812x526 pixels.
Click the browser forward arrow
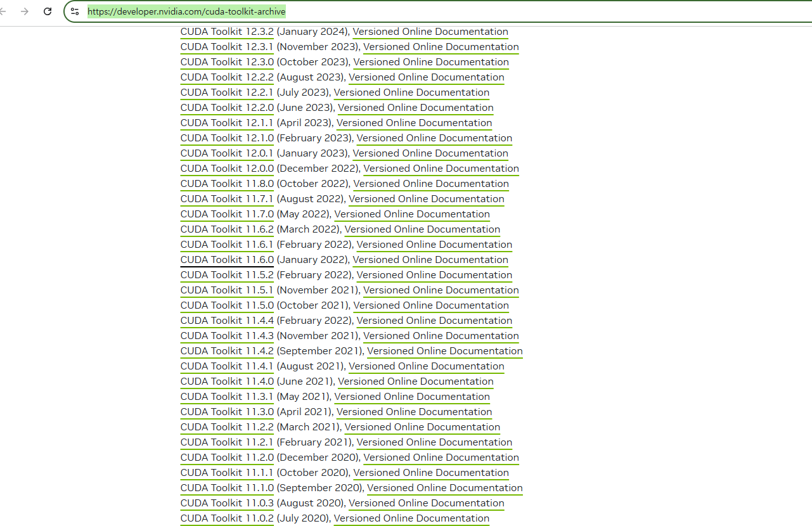pos(25,11)
